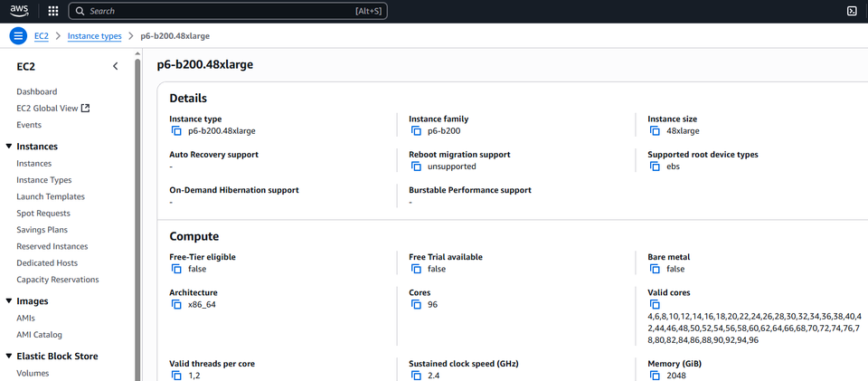The height and width of the screenshot is (381, 868).
Task: Open Volumes in the sidebar
Action: pos(33,373)
